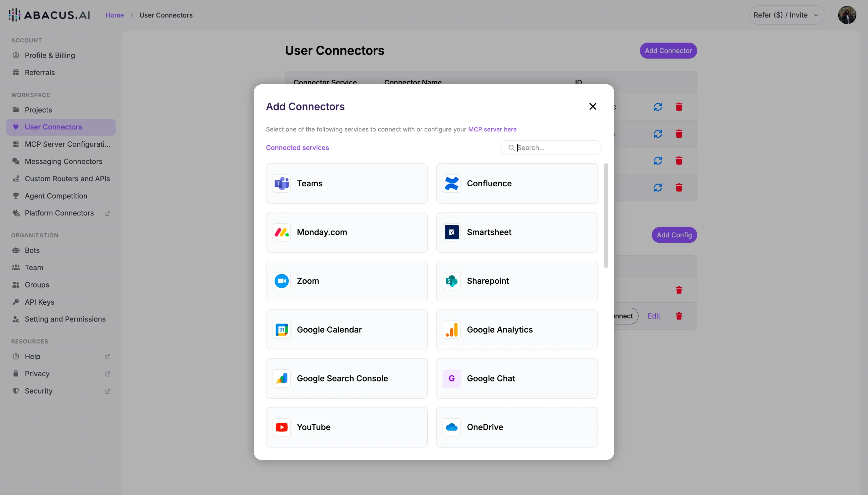Refresh the first connector row
Image resolution: width=868 pixels, height=495 pixels.
pyautogui.click(x=658, y=107)
